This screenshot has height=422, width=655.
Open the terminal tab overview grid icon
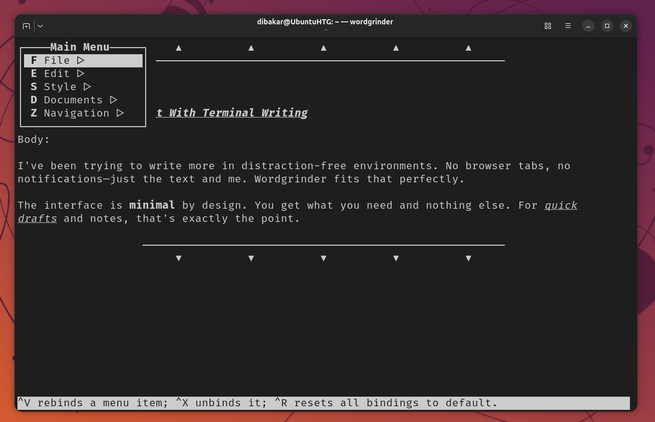tap(548, 26)
